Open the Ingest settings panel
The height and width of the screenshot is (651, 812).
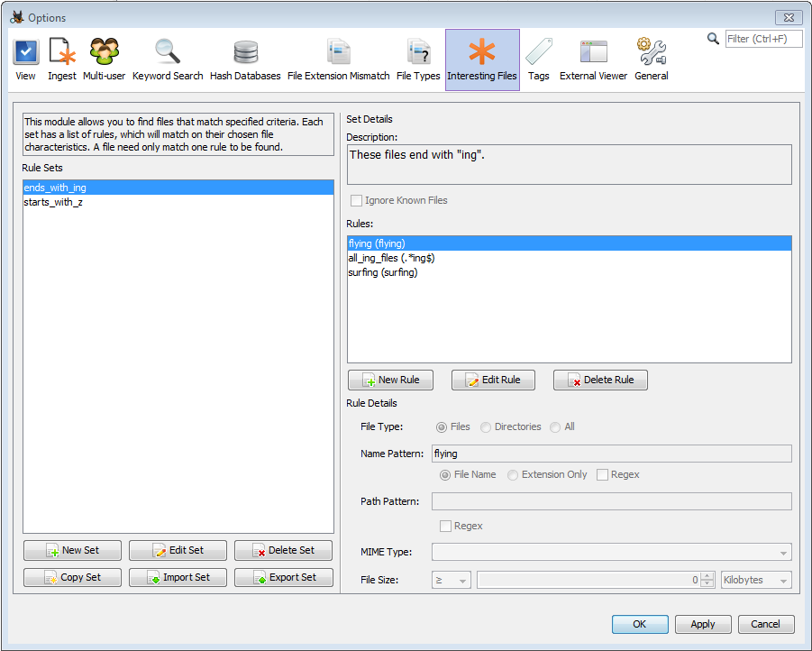[62, 60]
